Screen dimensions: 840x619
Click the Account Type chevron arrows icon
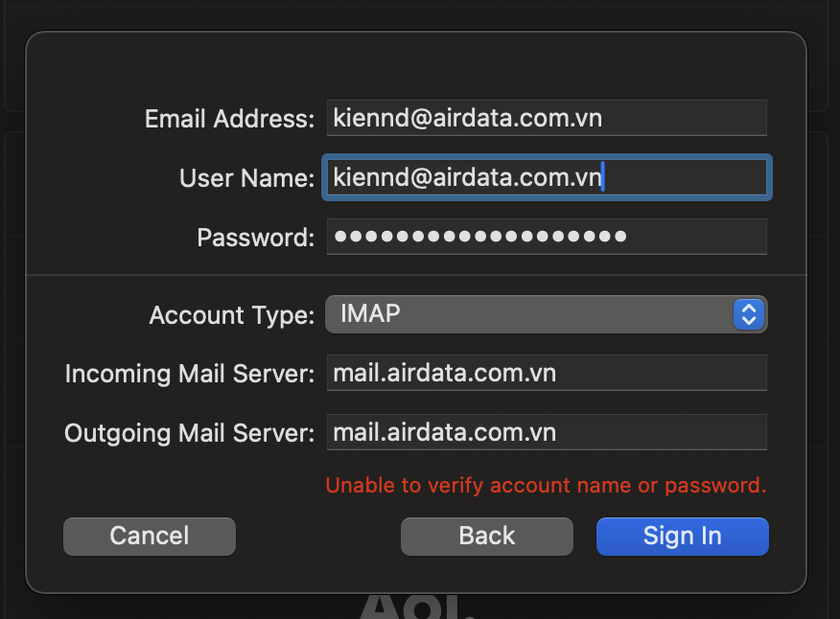[748, 314]
